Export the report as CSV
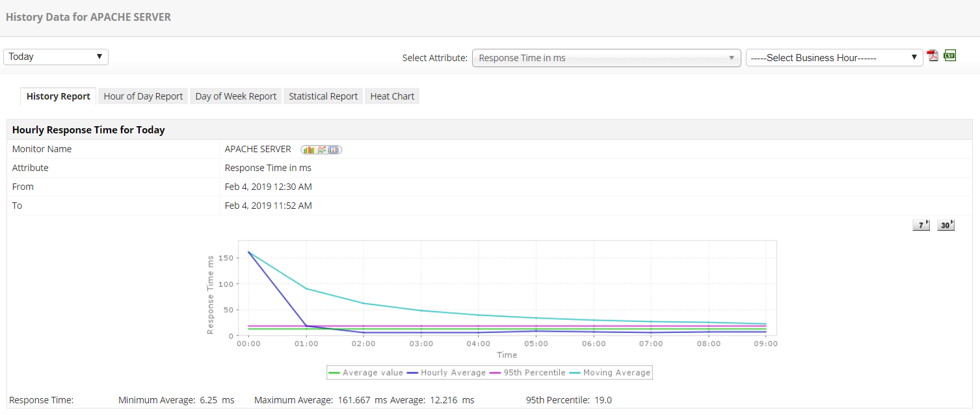 [950, 56]
